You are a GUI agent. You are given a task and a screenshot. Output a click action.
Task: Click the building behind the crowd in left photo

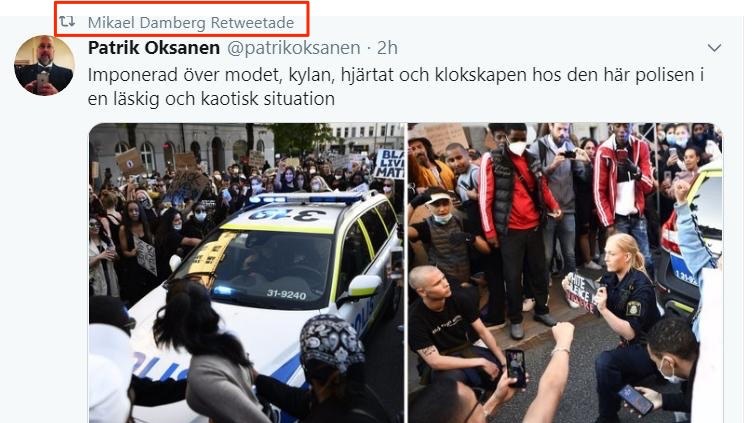pyautogui.click(x=182, y=144)
